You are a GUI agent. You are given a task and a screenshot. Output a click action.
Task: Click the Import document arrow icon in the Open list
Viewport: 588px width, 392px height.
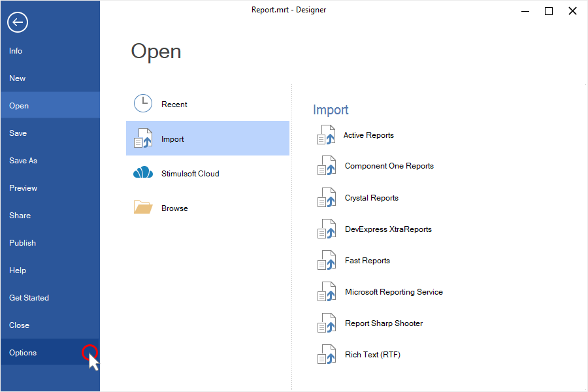pyautogui.click(x=143, y=138)
